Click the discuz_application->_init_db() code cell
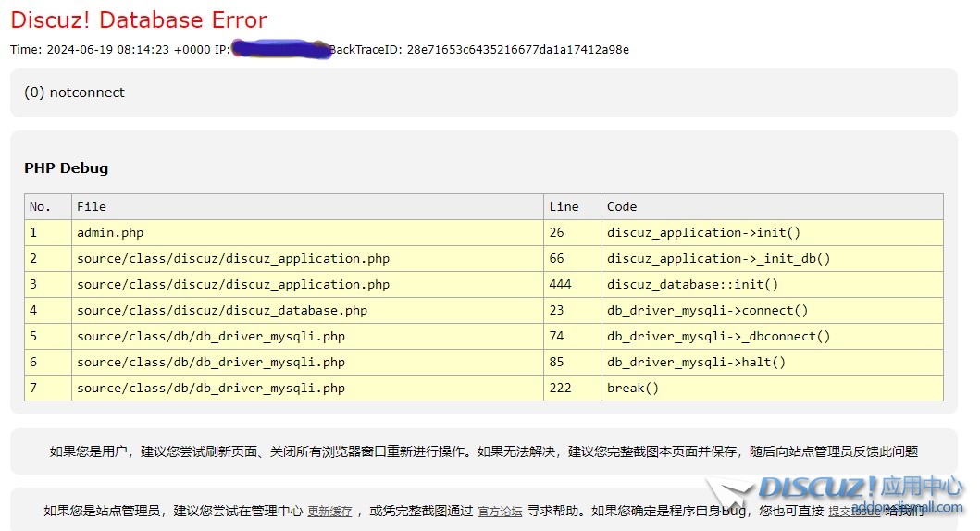Viewport: 980px width, 531px height. pyautogui.click(x=718, y=258)
